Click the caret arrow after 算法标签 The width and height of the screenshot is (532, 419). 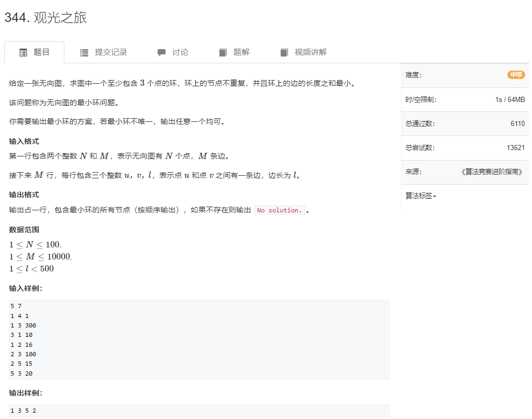click(435, 196)
